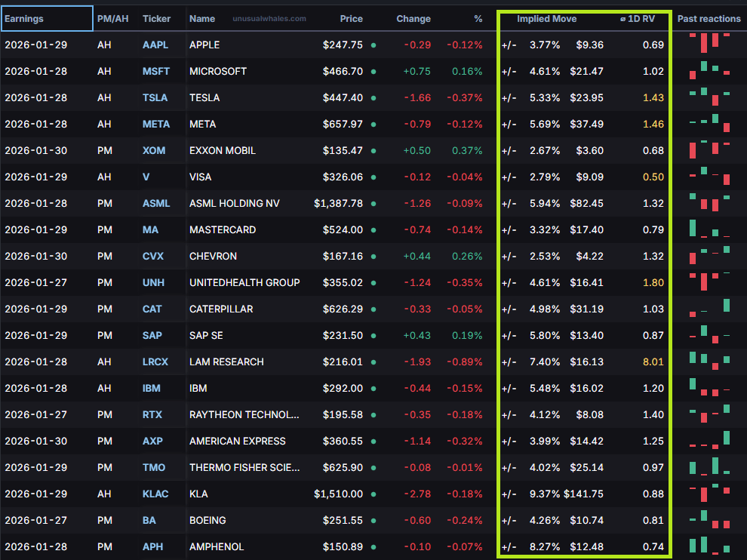Open the BA ticker link

(x=149, y=521)
